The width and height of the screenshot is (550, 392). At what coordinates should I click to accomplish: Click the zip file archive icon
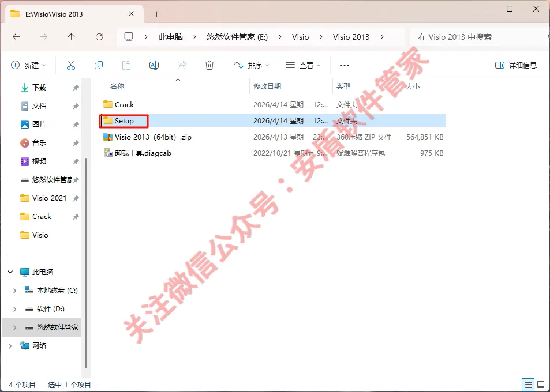click(108, 137)
